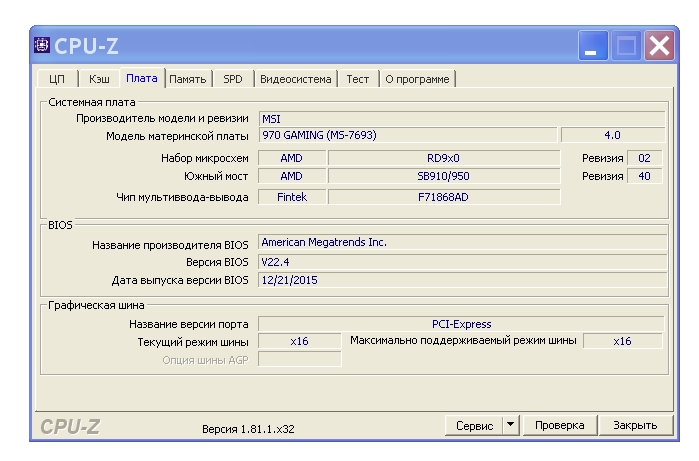Switch to the SPD tab
Viewport: 699px width, 461px height.
click(232, 78)
